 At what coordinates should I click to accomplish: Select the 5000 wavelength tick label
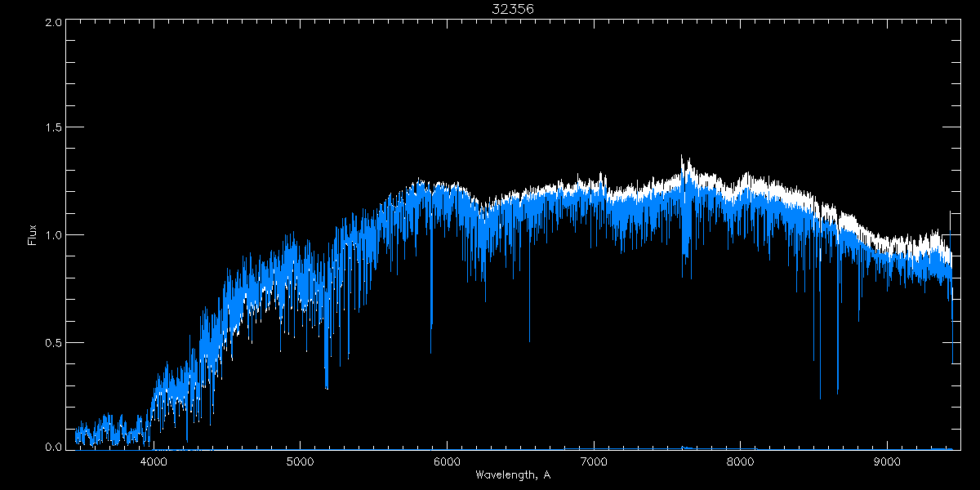[x=300, y=461]
